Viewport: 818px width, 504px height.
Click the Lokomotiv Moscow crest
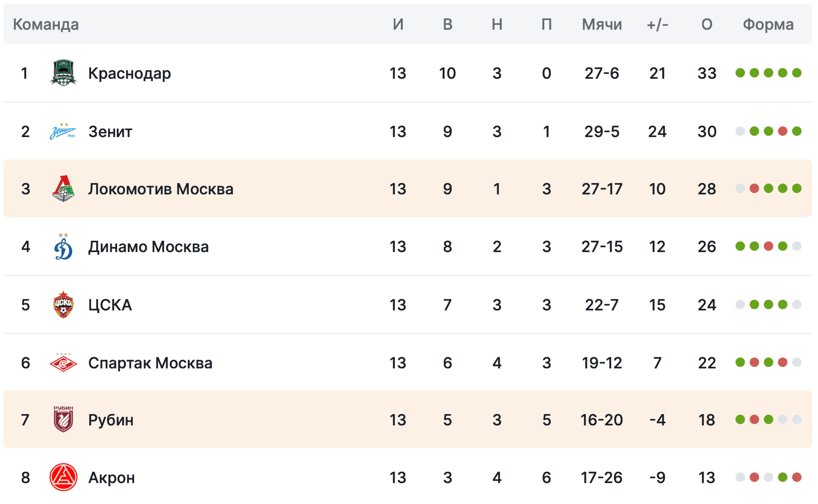[x=63, y=189]
